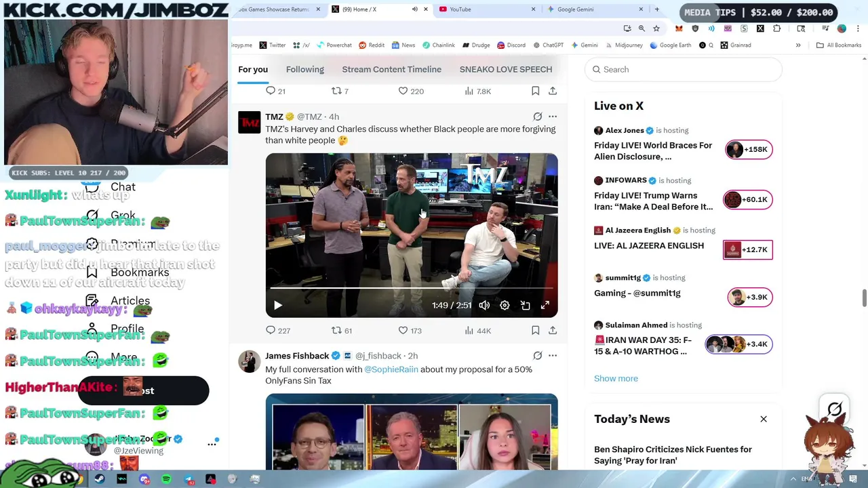Open James Fishback profile avatar
Screen dimensions: 868x488
coord(249,361)
